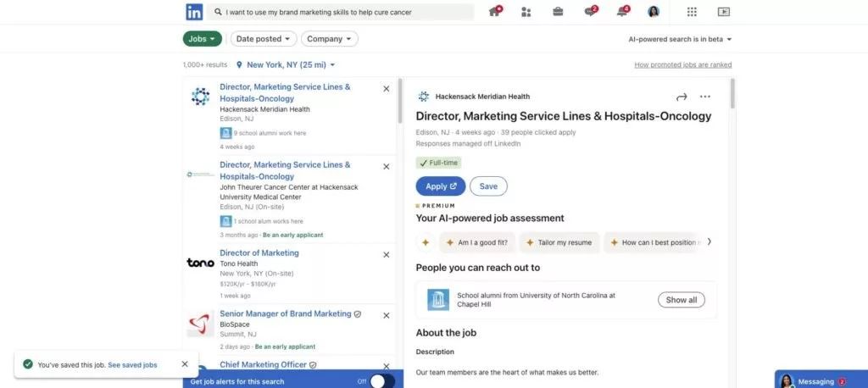This screenshot has width=868, height=388.
Task: Open 'See saved jobs' link
Action: coord(132,365)
